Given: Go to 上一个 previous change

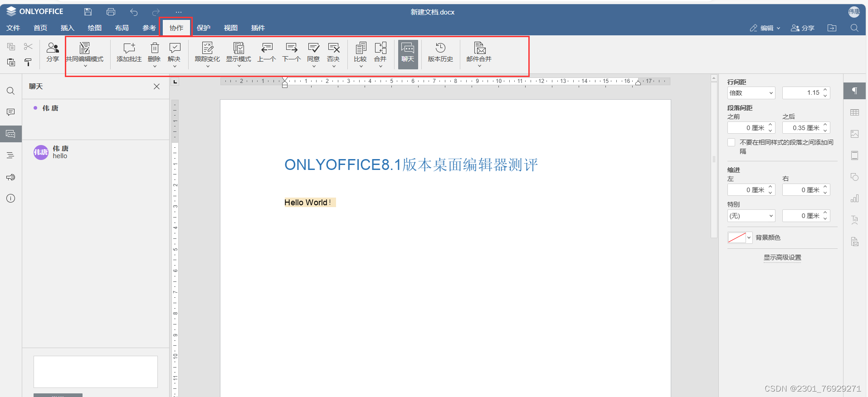Looking at the screenshot, I should coord(267,53).
